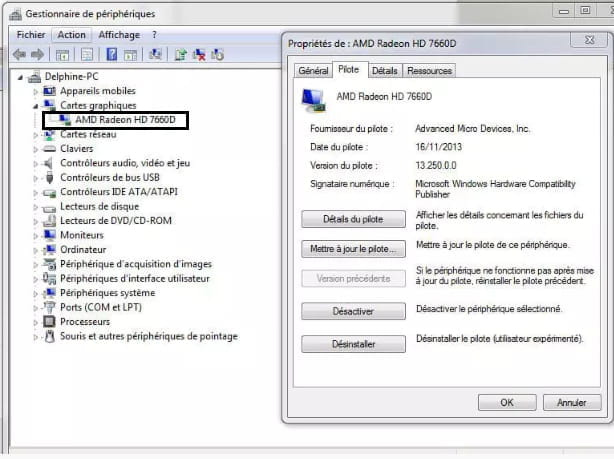Expand the Périphériques système node arrow
This screenshot has height=459, width=614.
pos(36,293)
